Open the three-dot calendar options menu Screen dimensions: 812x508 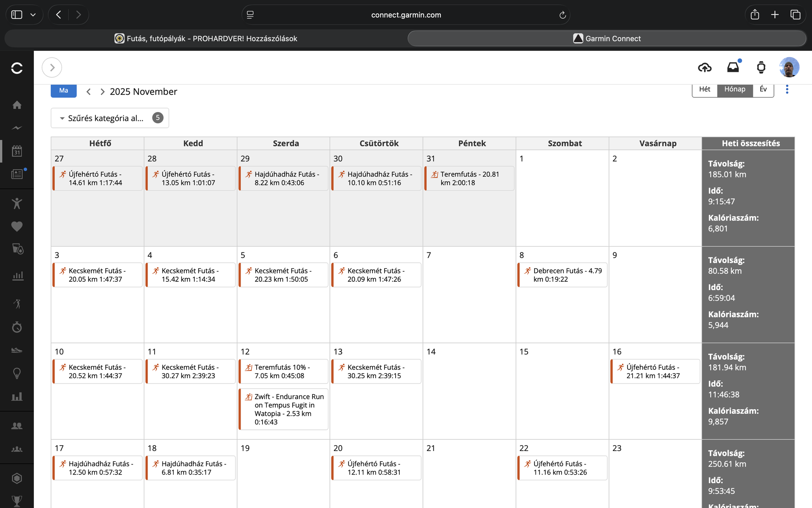click(x=787, y=89)
